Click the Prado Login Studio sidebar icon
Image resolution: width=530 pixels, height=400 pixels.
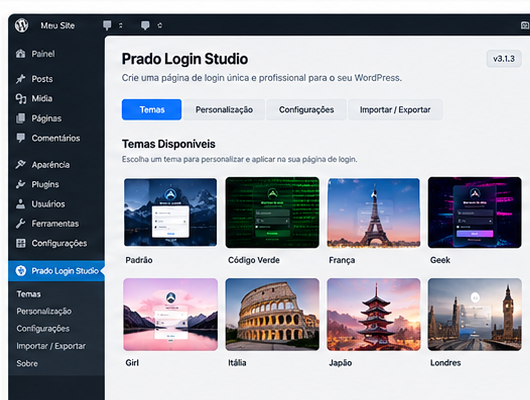[x=21, y=270]
